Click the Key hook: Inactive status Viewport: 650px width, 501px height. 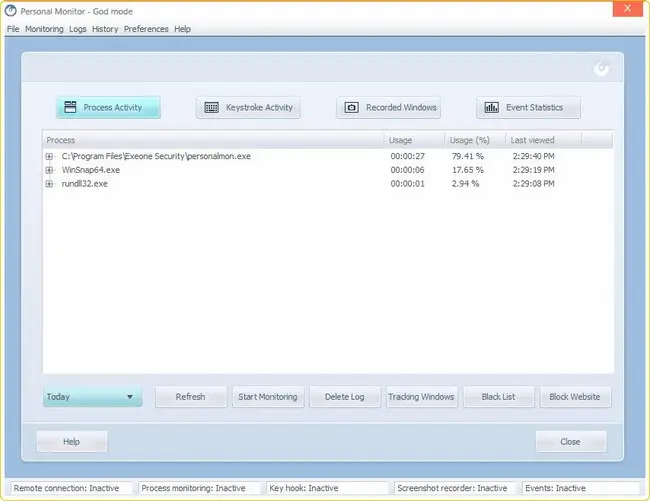pos(327,488)
